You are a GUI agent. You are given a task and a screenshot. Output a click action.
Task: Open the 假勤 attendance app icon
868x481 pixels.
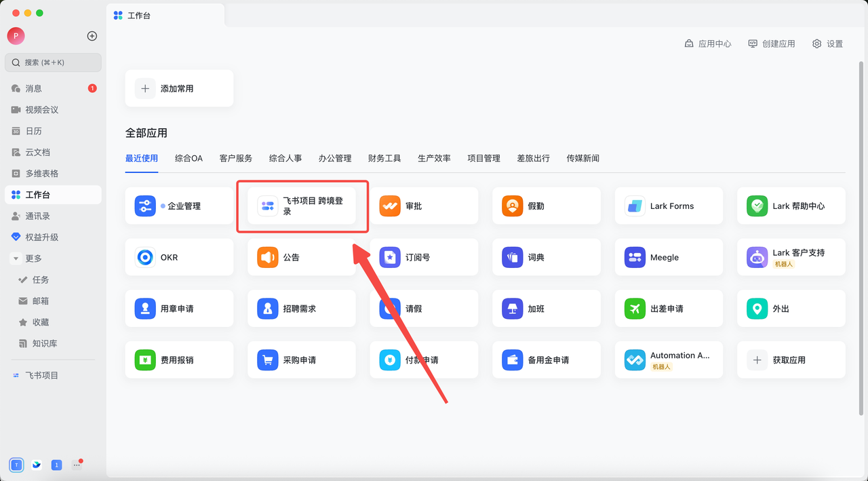coord(513,206)
